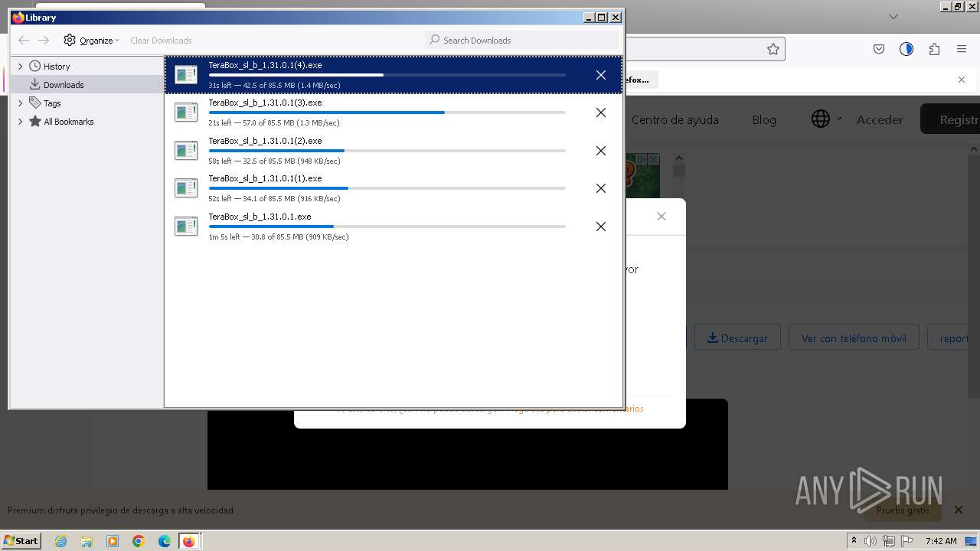Launch Microsoft Edge from the taskbar
The width and height of the screenshot is (980, 551).
pyautogui.click(x=165, y=541)
